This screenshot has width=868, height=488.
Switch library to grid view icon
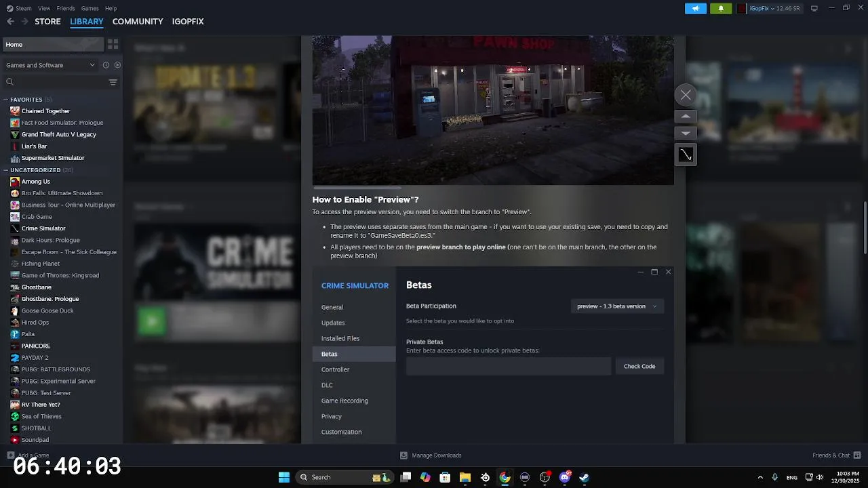coord(113,44)
